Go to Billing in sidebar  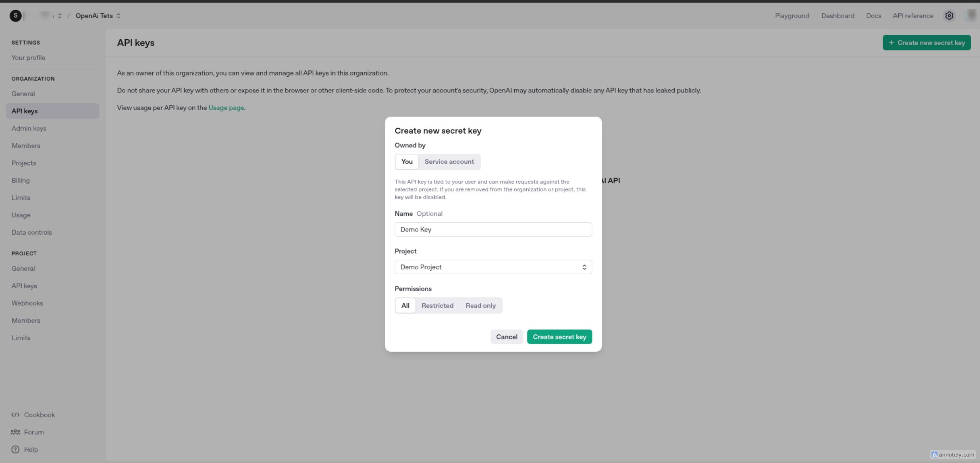pos(20,180)
